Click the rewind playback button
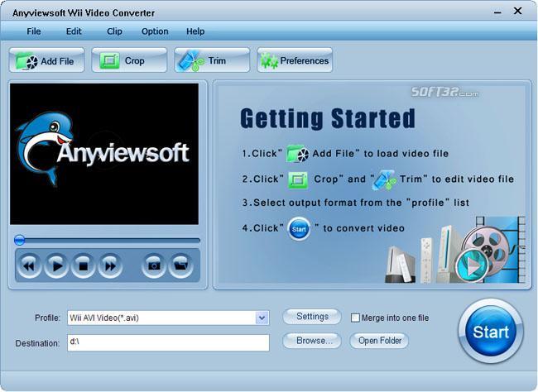Screen dimensions: 538x392 29,265
